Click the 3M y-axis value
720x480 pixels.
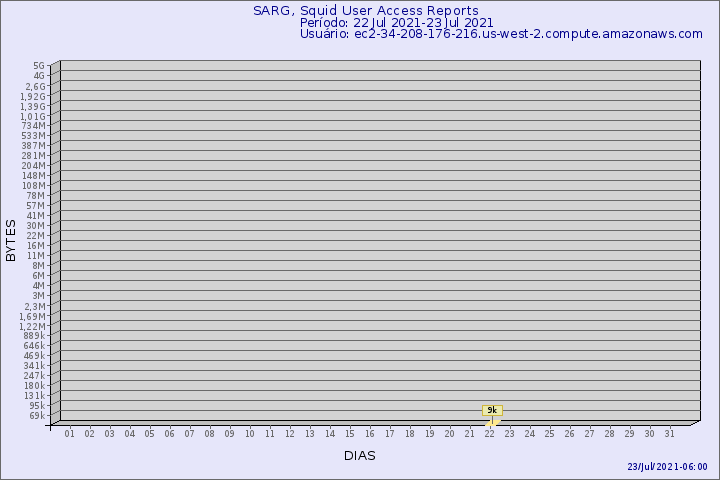click(x=39, y=296)
